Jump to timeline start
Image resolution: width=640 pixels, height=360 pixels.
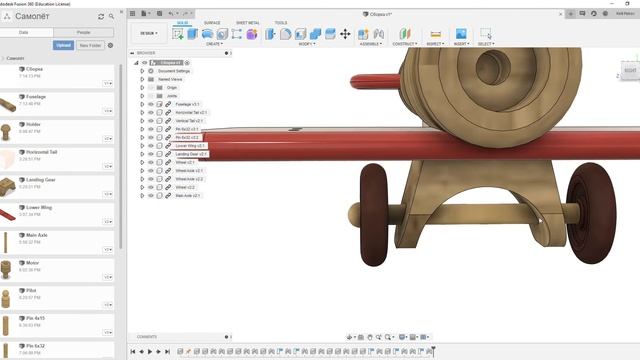[x=133, y=351]
